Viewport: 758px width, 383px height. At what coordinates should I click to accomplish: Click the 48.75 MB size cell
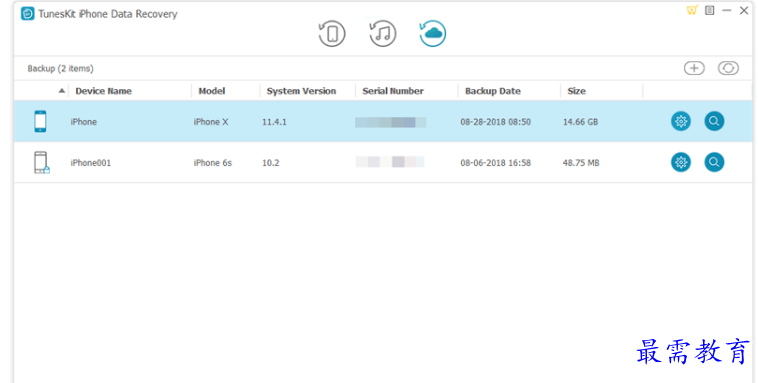point(581,163)
